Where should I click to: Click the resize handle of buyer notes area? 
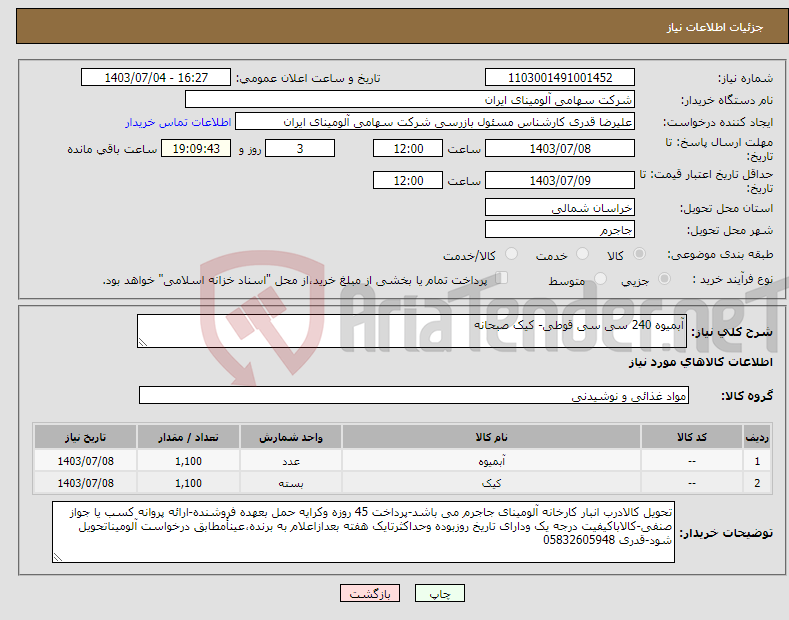pos(58,557)
